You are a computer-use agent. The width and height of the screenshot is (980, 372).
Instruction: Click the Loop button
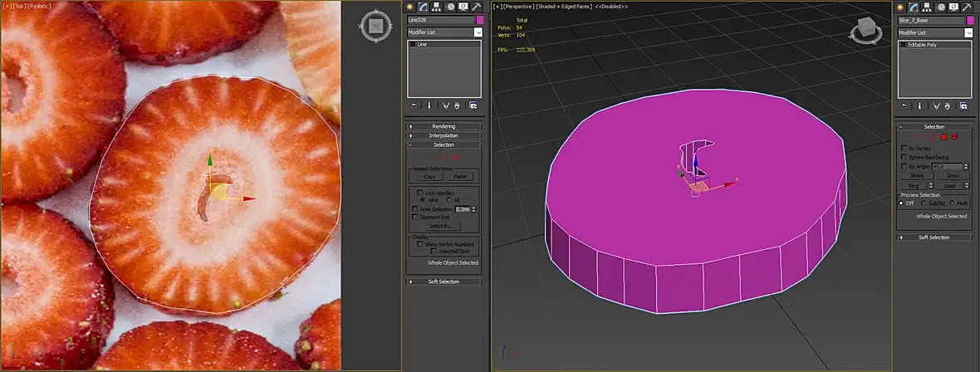(949, 186)
